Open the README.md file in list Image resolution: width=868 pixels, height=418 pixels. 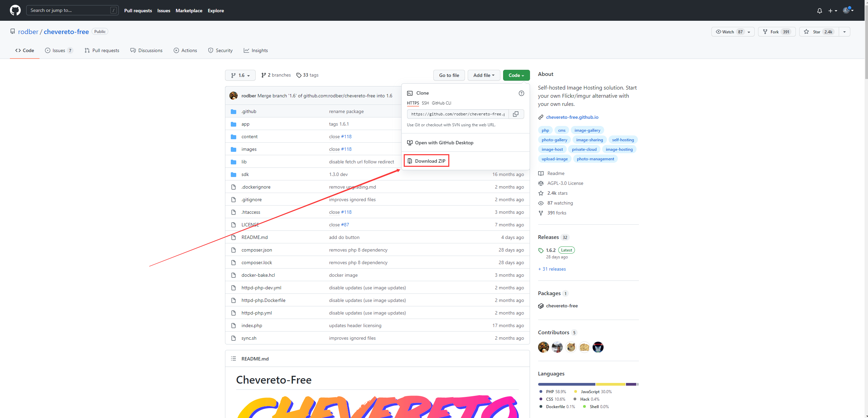coord(255,237)
